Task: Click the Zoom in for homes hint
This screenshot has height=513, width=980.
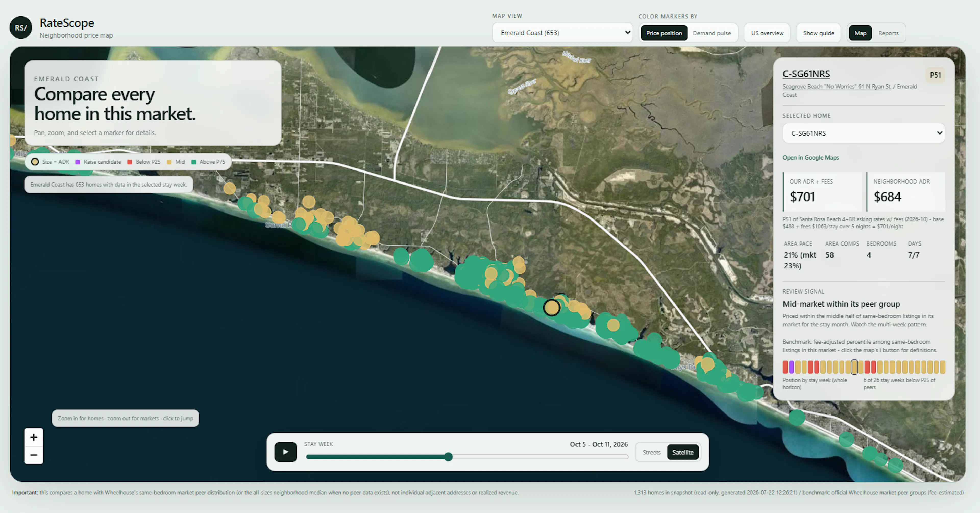Action: [125, 418]
